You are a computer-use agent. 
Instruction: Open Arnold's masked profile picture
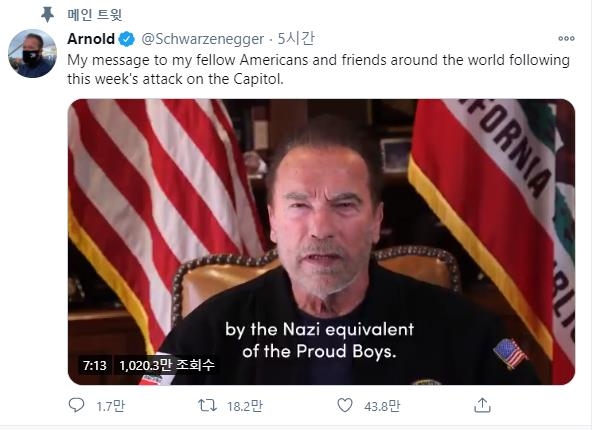pyautogui.click(x=32, y=53)
